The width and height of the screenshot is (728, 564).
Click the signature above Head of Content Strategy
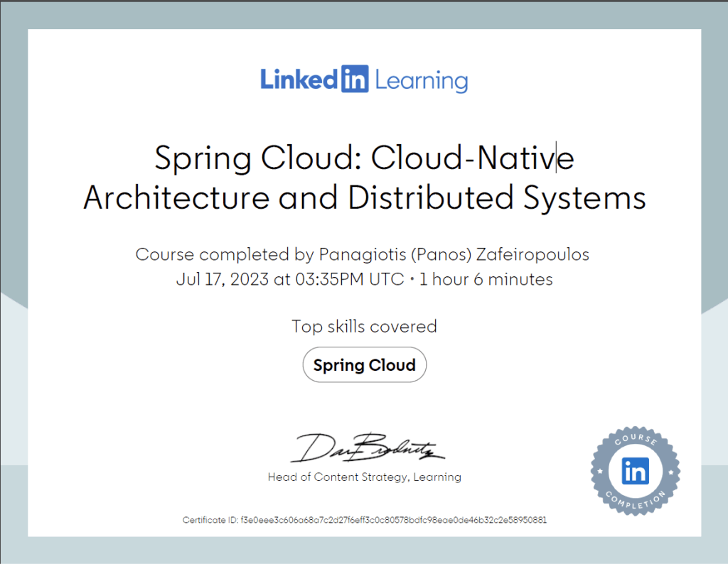click(367, 448)
